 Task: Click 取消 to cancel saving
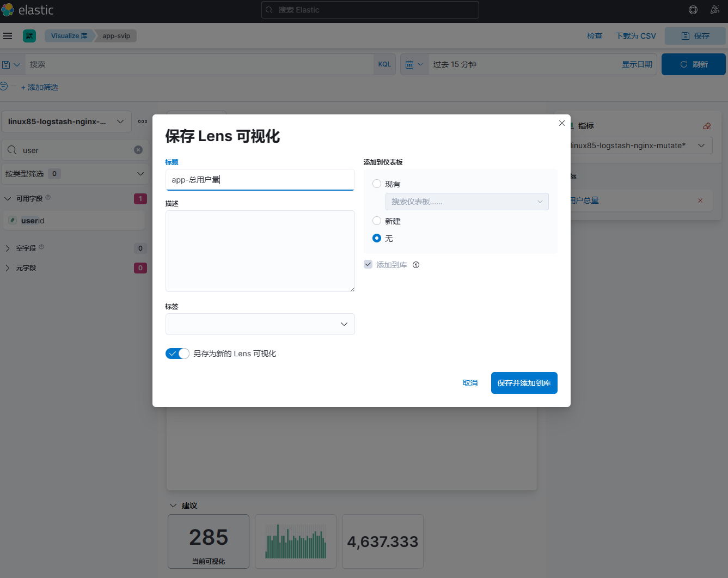click(x=470, y=383)
